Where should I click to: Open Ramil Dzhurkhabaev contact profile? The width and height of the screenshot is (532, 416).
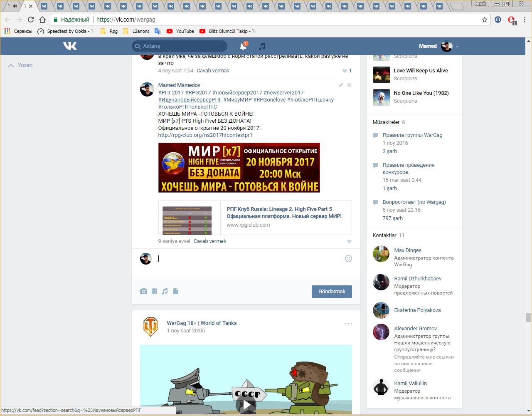pos(418,279)
